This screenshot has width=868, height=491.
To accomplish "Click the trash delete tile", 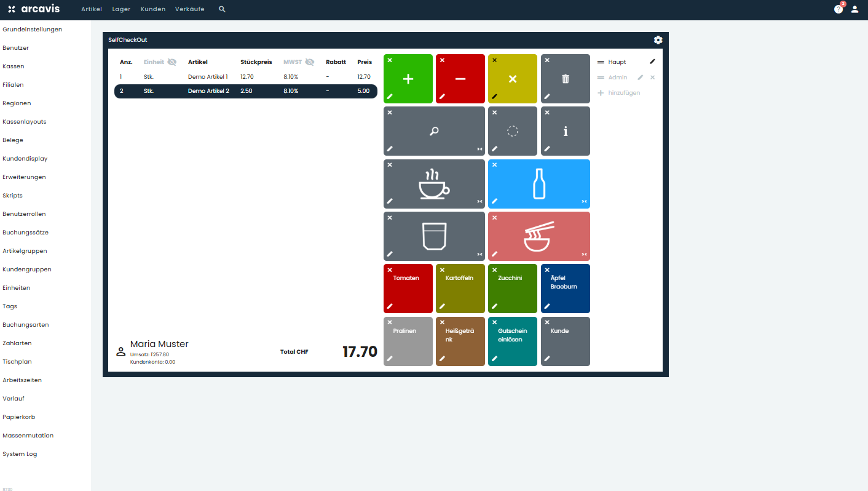I will 564,78.
